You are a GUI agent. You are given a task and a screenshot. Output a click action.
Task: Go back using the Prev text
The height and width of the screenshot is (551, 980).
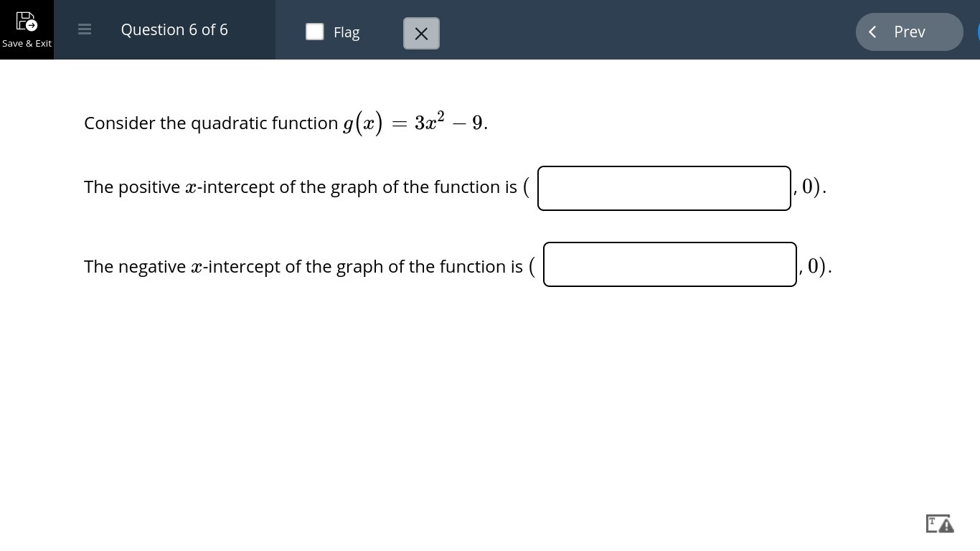(909, 32)
